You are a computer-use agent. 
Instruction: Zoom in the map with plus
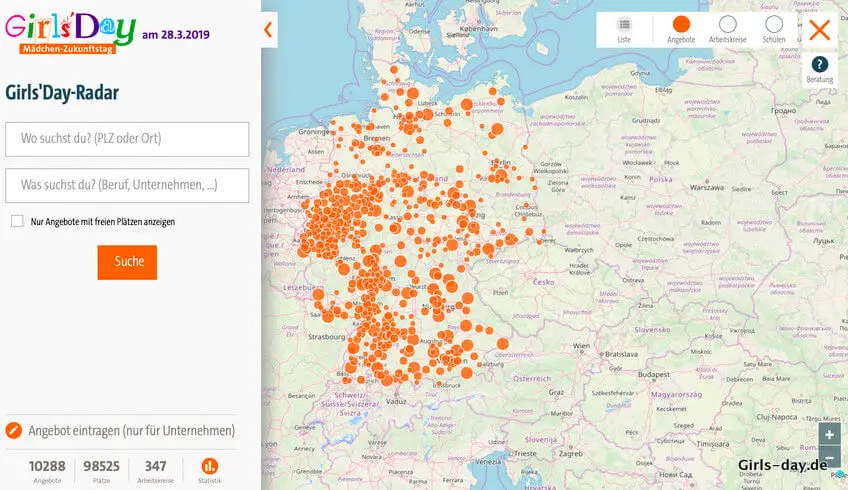829,434
